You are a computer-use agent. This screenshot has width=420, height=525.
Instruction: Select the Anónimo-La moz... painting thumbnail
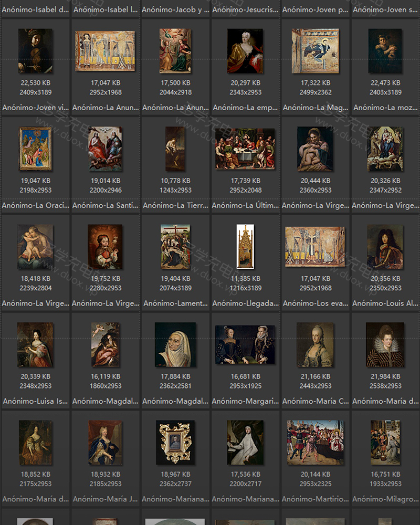(x=385, y=51)
